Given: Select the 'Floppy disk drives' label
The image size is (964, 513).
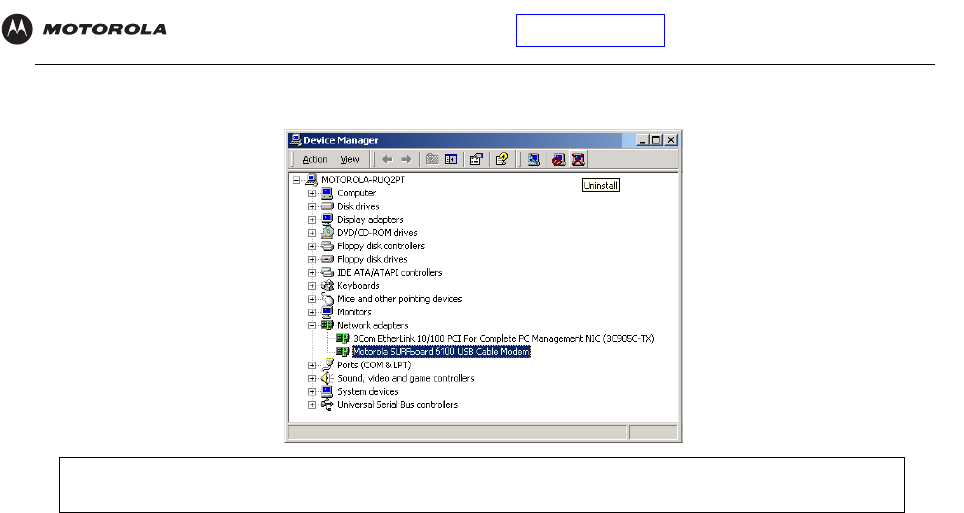Looking at the screenshot, I should (372, 259).
